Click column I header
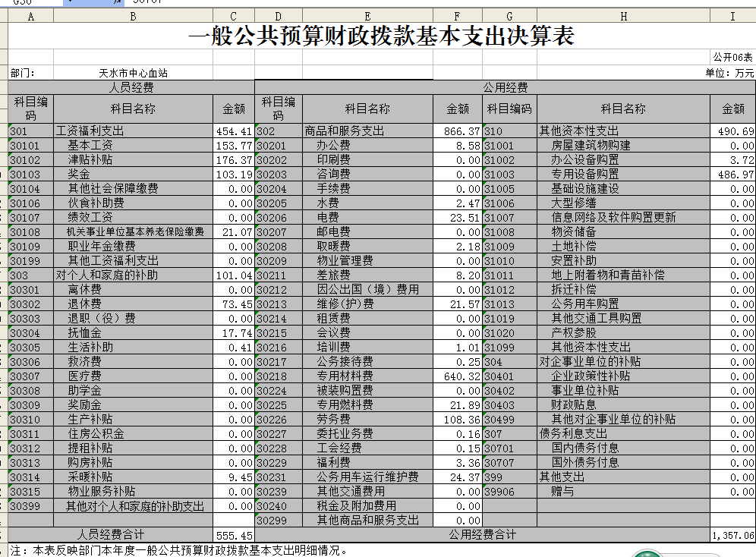The width and height of the screenshot is (756, 557). click(x=732, y=16)
